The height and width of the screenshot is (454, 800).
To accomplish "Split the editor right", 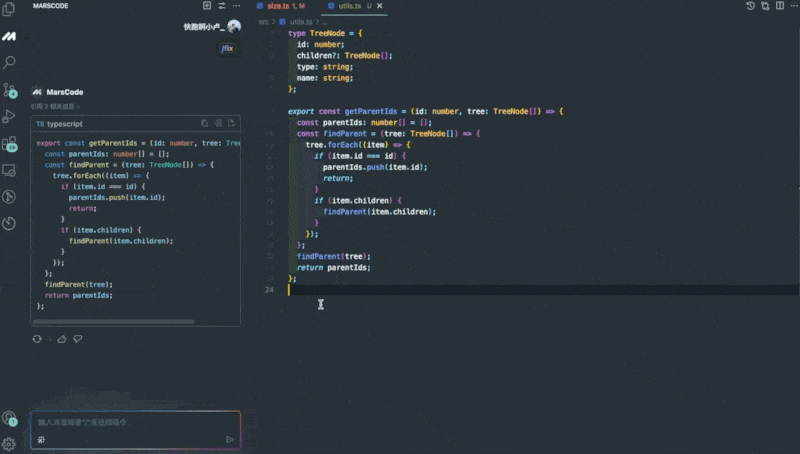I will point(780,6).
